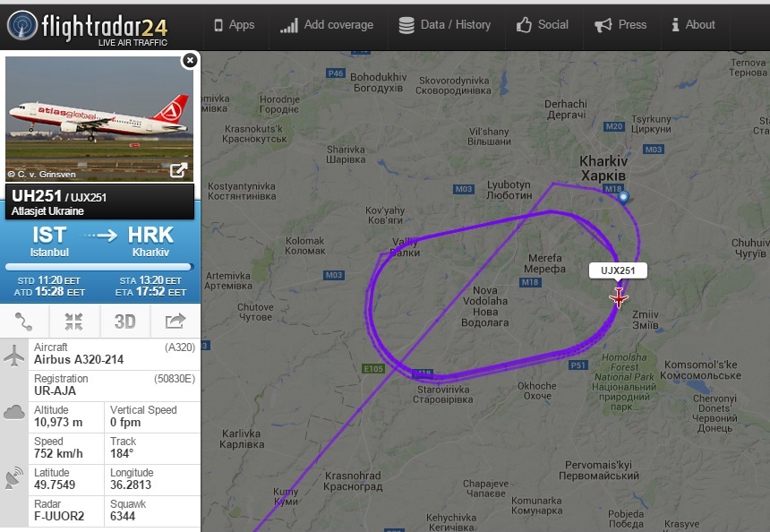This screenshot has width=770, height=532.
Task: Close the flight info panel
Action: point(190,60)
